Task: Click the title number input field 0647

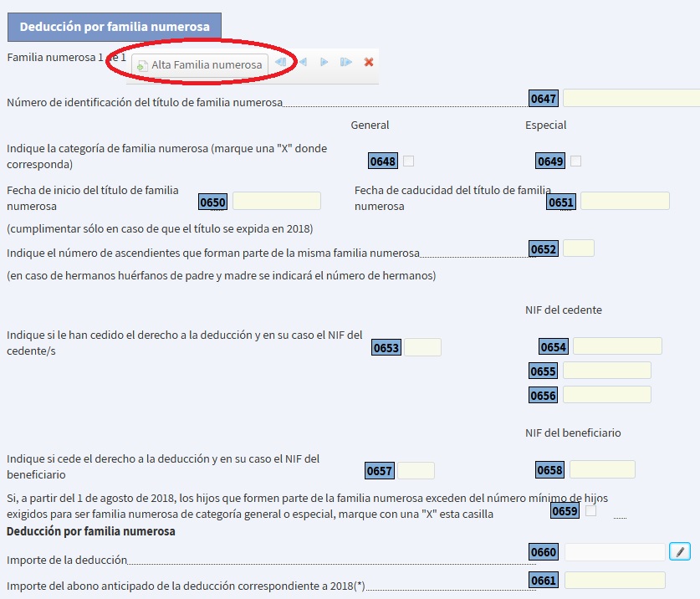Action: (x=631, y=99)
